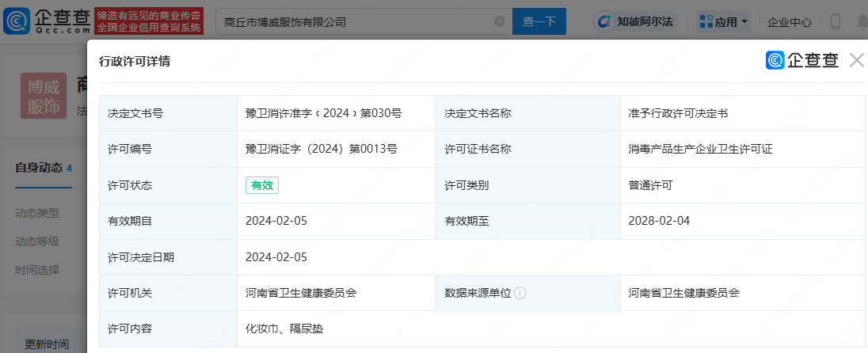Viewport: 868px width, 353px height.
Task: Click the red slogan banner beside the logo
Action: (149, 22)
